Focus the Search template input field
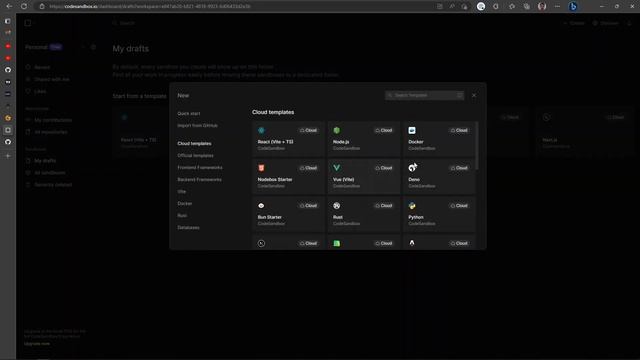 [424, 95]
